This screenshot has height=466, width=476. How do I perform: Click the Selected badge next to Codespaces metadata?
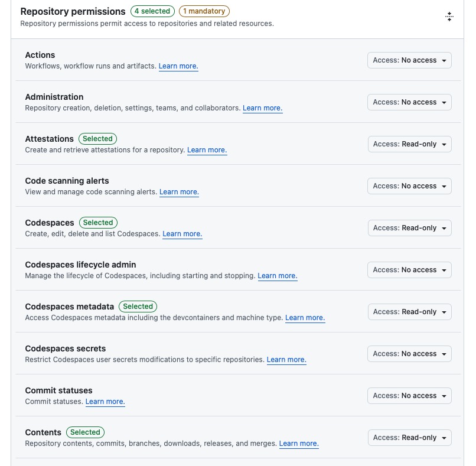pyautogui.click(x=138, y=307)
